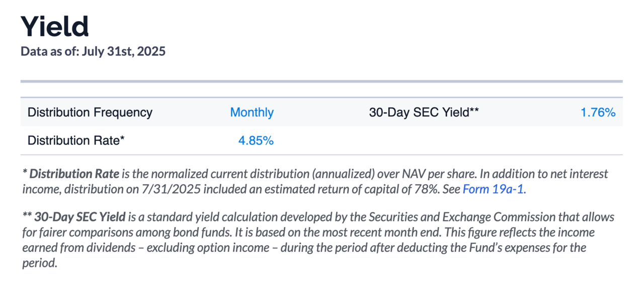Click the bold Distribution Rate footnote term
Image resolution: width=644 pixels, height=288 pixels.
click(x=74, y=174)
